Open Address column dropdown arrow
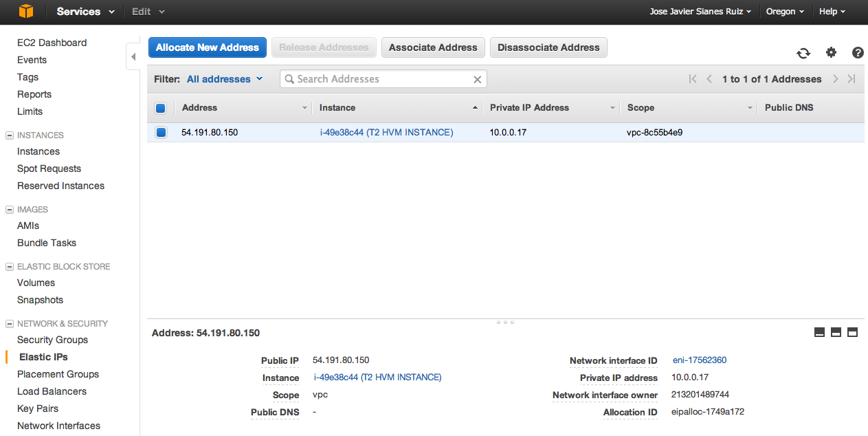The width and height of the screenshot is (868, 436). point(304,108)
